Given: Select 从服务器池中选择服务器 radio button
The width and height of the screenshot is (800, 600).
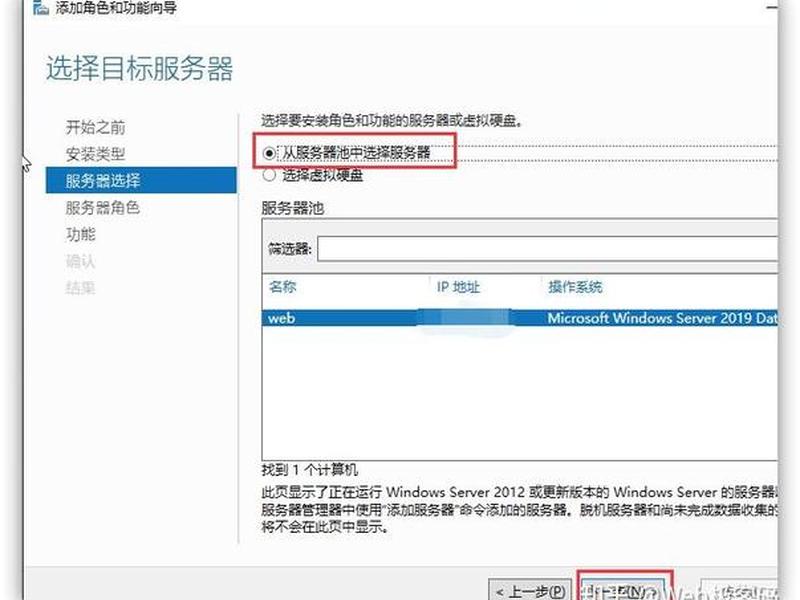Looking at the screenshot, I should [269, 153].
